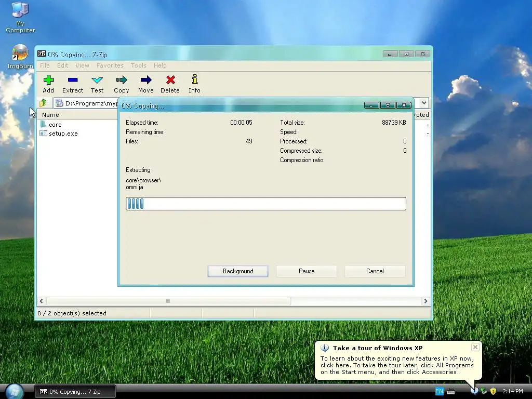Click the Name column header
Image resolution: width=532 pixels, height=399 pixels.
pos(77,115)
